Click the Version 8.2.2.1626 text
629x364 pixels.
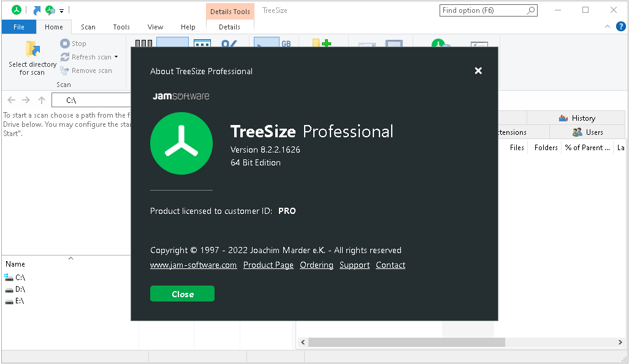[265, 150]
